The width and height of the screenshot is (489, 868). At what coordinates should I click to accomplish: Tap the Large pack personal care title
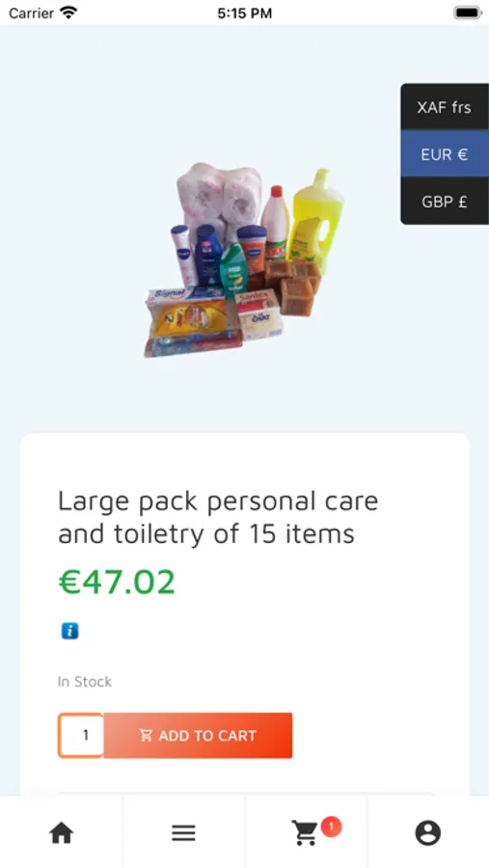click(218, 517)
